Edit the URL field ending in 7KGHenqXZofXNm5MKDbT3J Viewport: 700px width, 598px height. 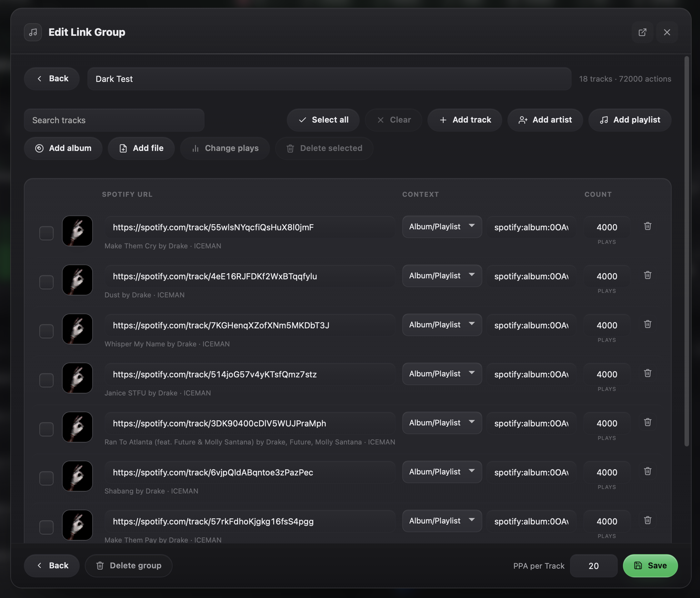click(x=250, y=325)
